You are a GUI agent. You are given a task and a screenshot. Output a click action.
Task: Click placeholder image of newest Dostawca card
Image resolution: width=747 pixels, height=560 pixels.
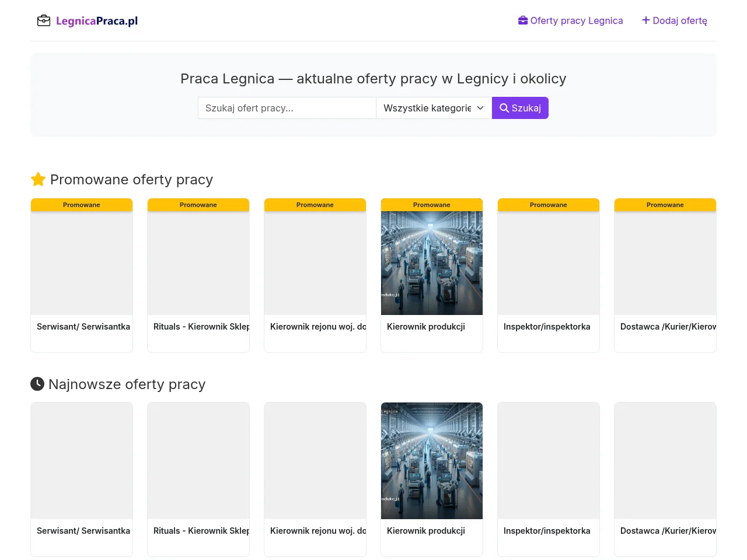pos(665,461)
